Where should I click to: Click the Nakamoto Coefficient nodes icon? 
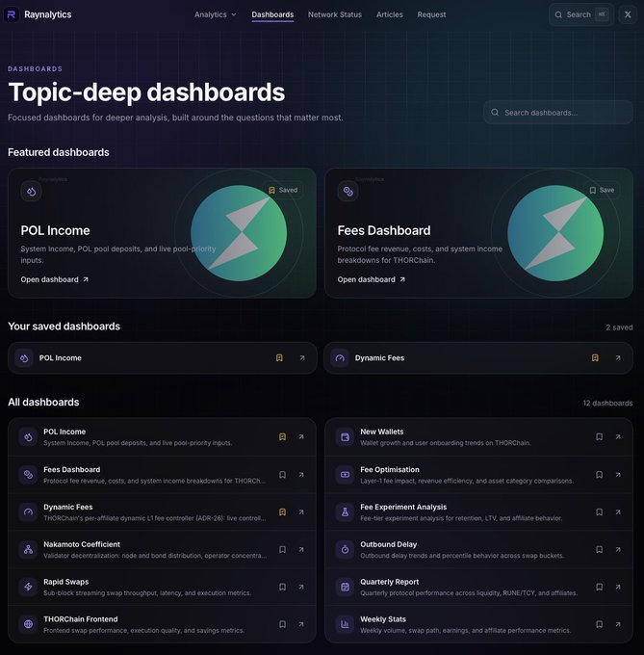point(28,550)
